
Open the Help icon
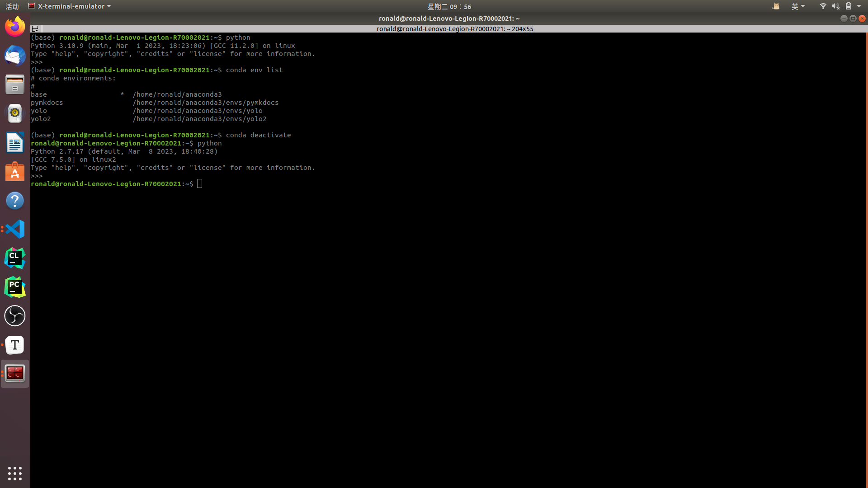coord(15,201)
